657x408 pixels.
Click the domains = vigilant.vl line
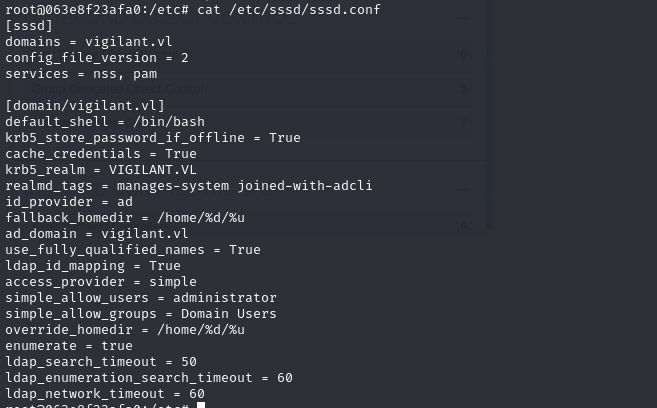[x=88, y=41]
